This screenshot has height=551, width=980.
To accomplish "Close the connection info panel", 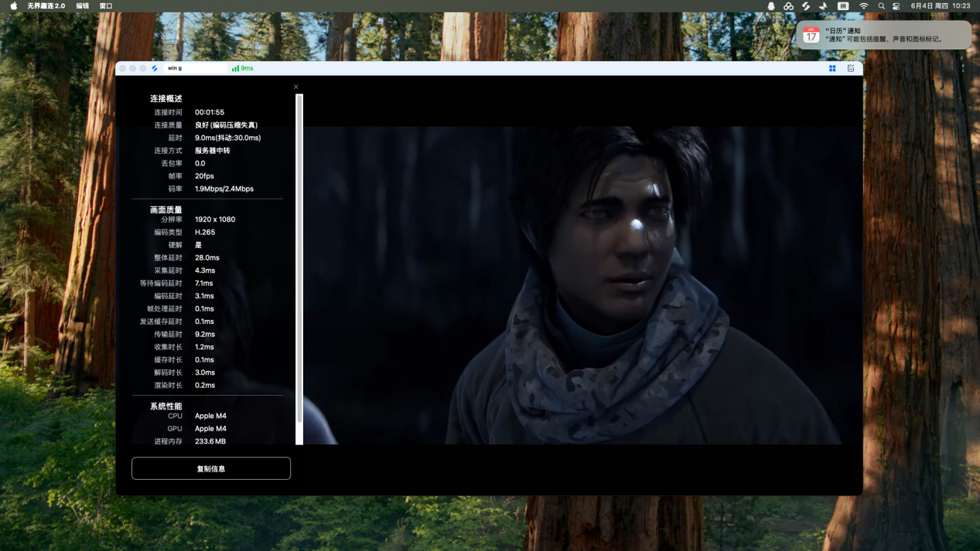I will (296, 87).
